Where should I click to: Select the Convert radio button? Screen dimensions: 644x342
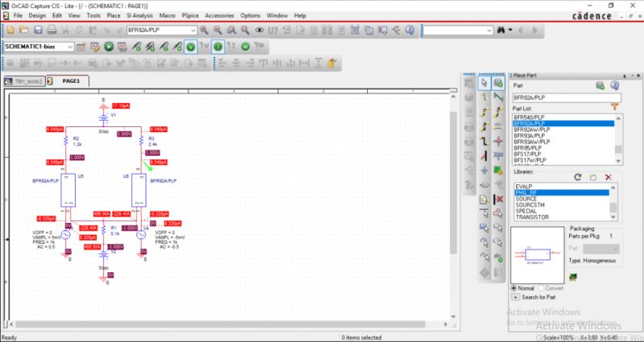pos(540,288)
